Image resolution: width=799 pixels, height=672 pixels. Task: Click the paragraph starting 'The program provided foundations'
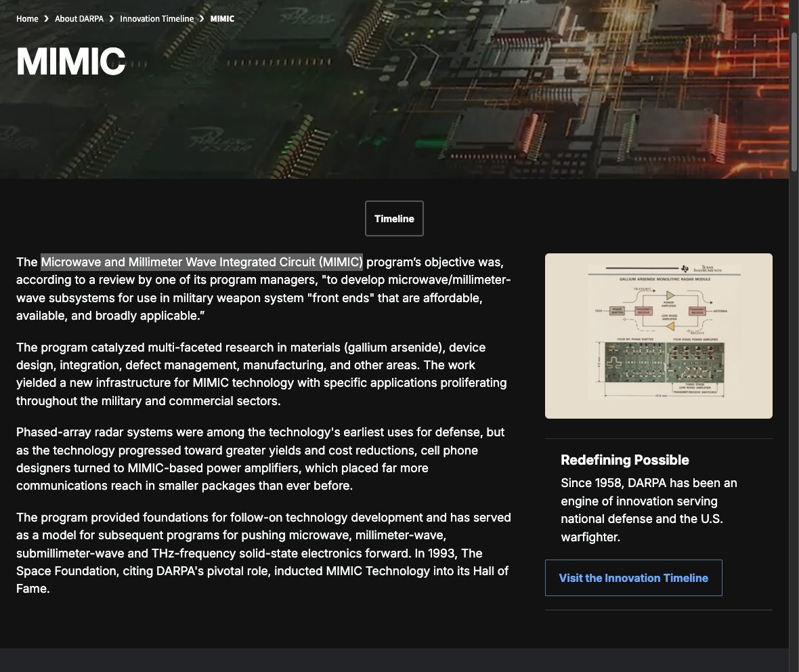pos(263,553)
